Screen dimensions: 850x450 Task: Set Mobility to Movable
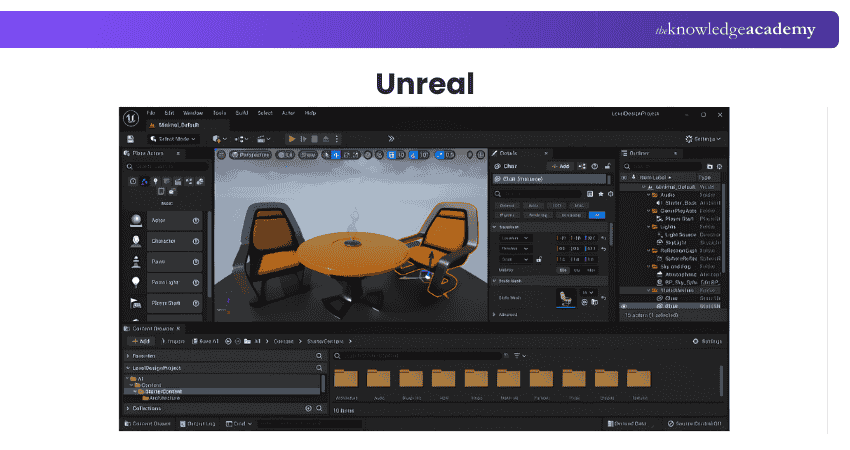click(591, 270)
